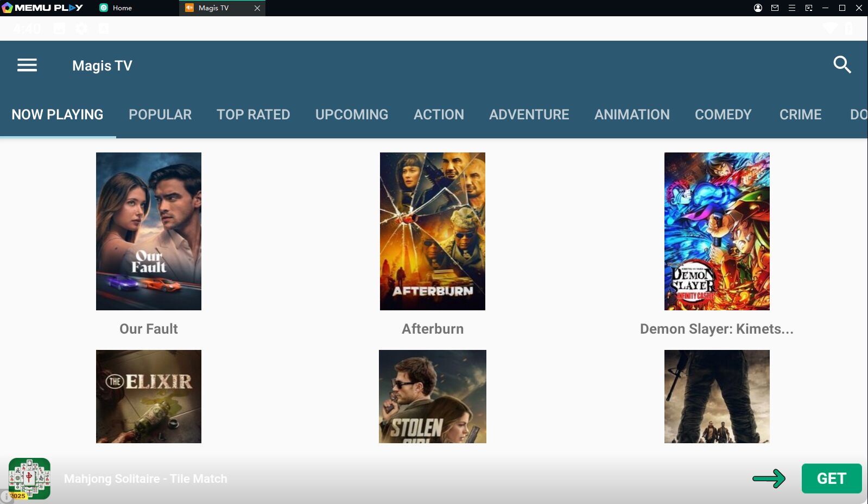Choose The Elixir movie thumbnail
868x504 pixels.
point(149,396)
